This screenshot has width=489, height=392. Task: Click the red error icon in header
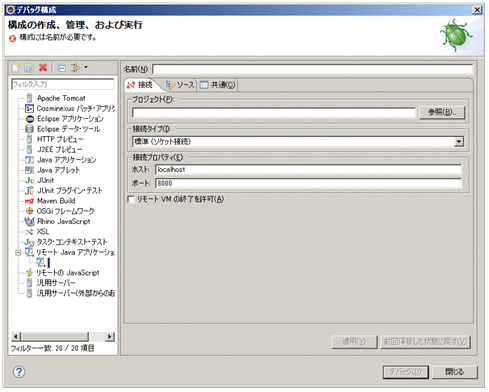coord(12,39)
